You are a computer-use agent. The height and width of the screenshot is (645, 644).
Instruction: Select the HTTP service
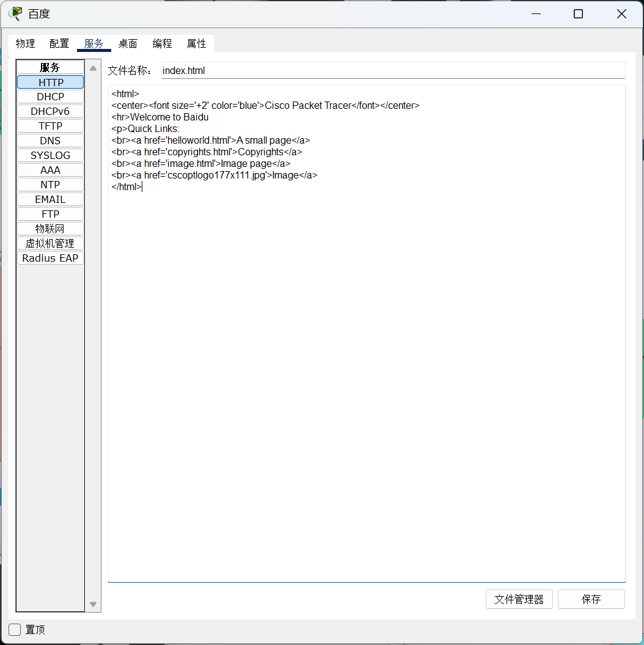click(x=51, y=83)
